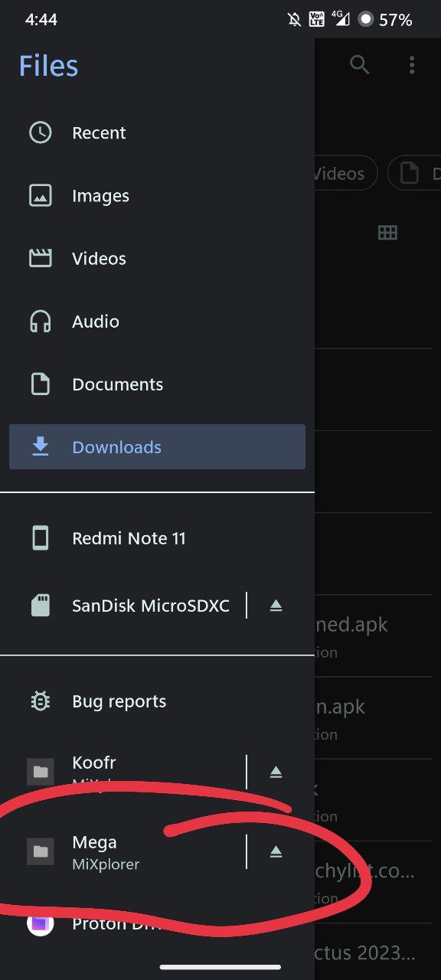This screenshot has height=980, width=441.
Task: Eject the SanDisk MicroSDXC card
Action: (276, 606)
